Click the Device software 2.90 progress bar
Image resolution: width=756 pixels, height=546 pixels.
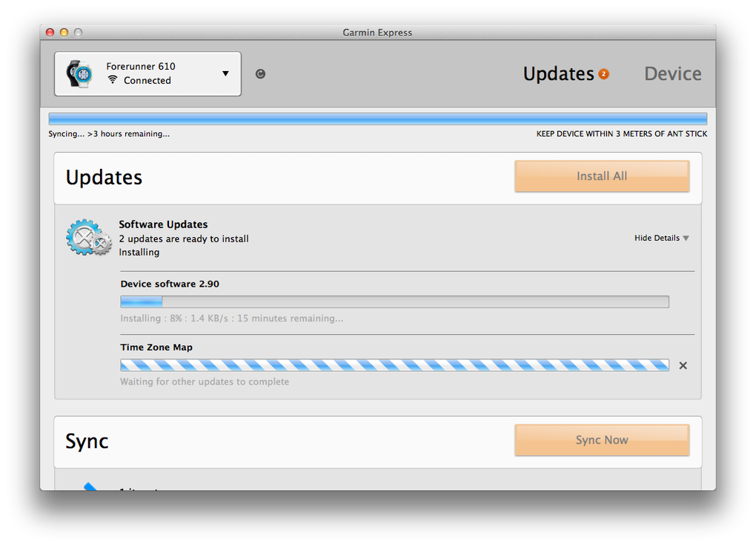pos(394,302)
